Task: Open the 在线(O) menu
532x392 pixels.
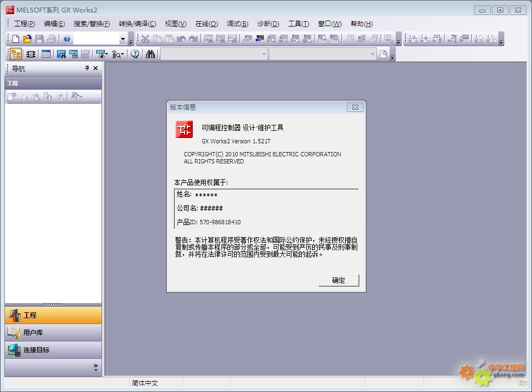Action: [207, 24]
